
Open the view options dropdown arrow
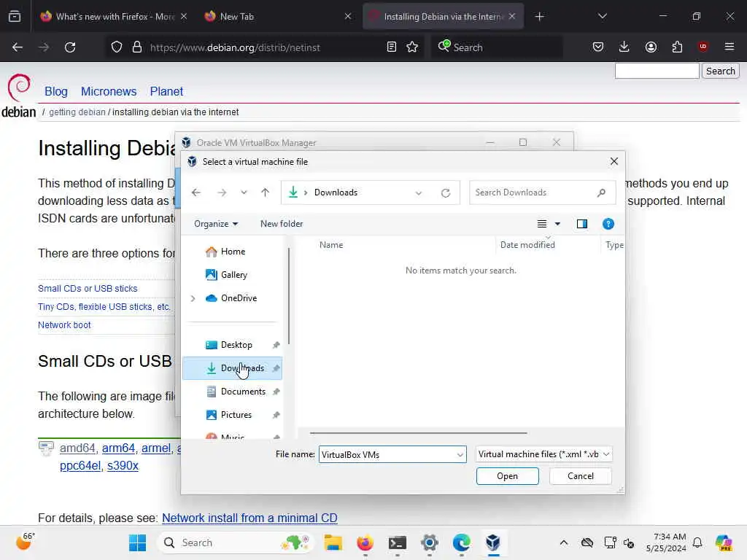click(x=557, y=224)
